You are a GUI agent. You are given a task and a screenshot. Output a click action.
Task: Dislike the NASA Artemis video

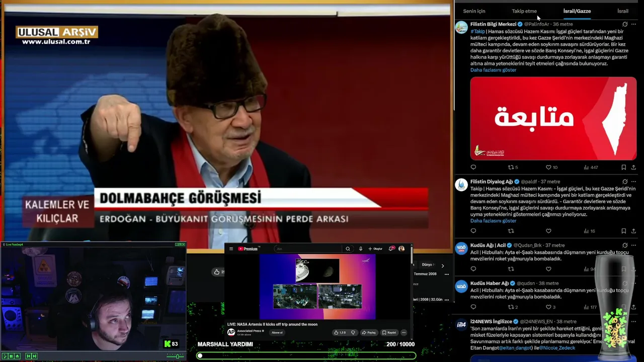click(353, 332)
